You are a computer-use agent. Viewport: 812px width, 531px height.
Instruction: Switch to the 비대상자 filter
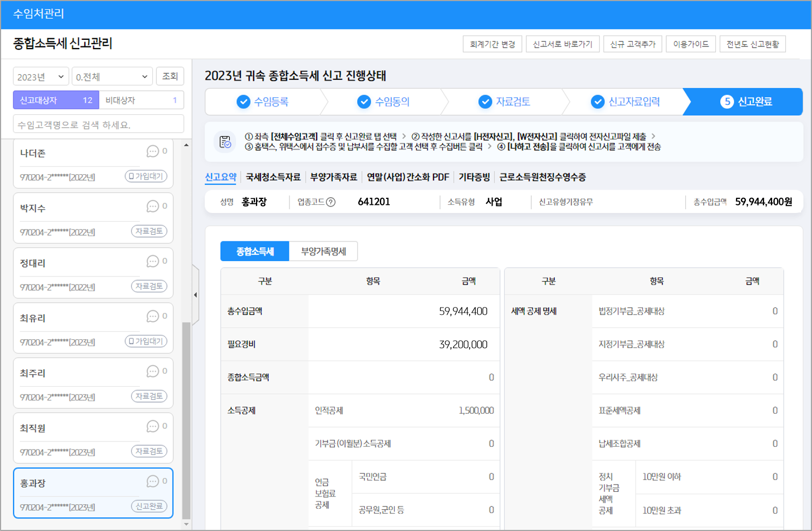[x=141, y=101]
